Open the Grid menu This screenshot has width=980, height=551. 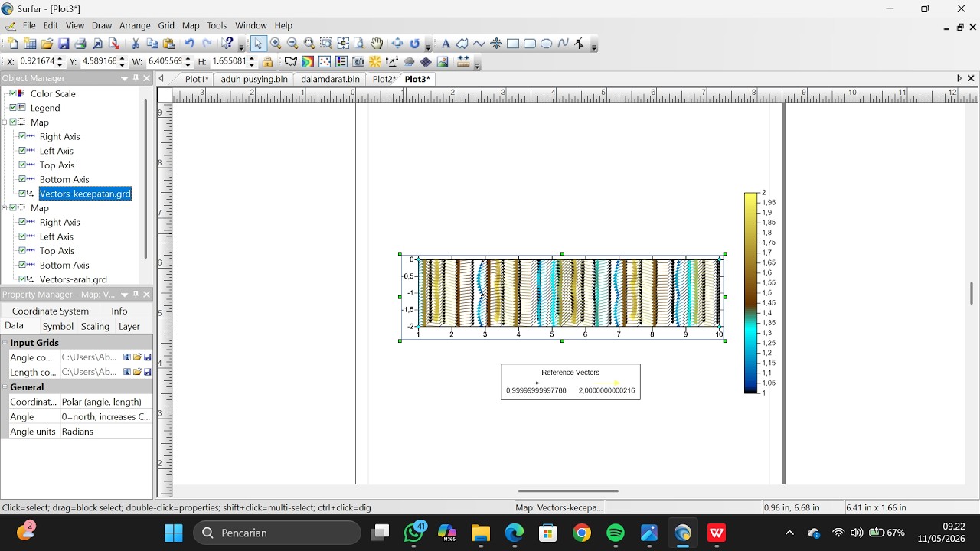click(166, 25)
